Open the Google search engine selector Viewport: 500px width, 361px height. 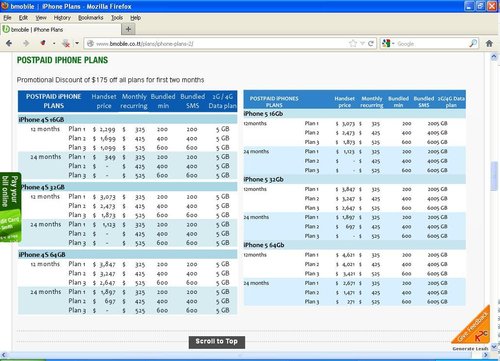click(x=388, y=44)
